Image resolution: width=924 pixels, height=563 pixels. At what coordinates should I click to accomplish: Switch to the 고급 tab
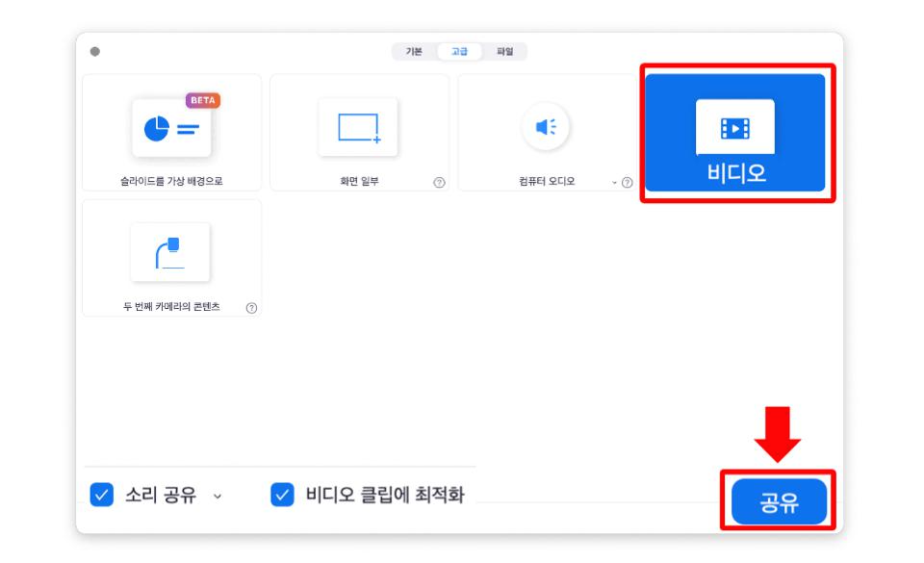pyautogui.click(x=460, y=52)
